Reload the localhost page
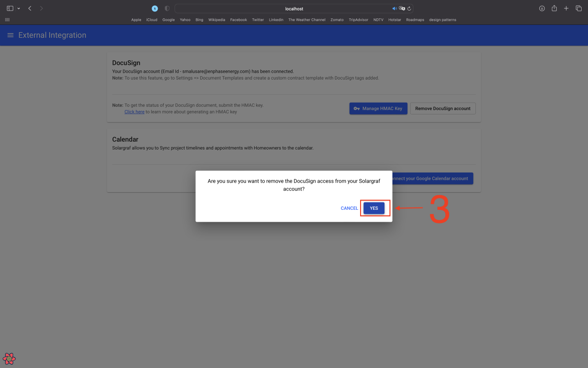 (409, 8)
